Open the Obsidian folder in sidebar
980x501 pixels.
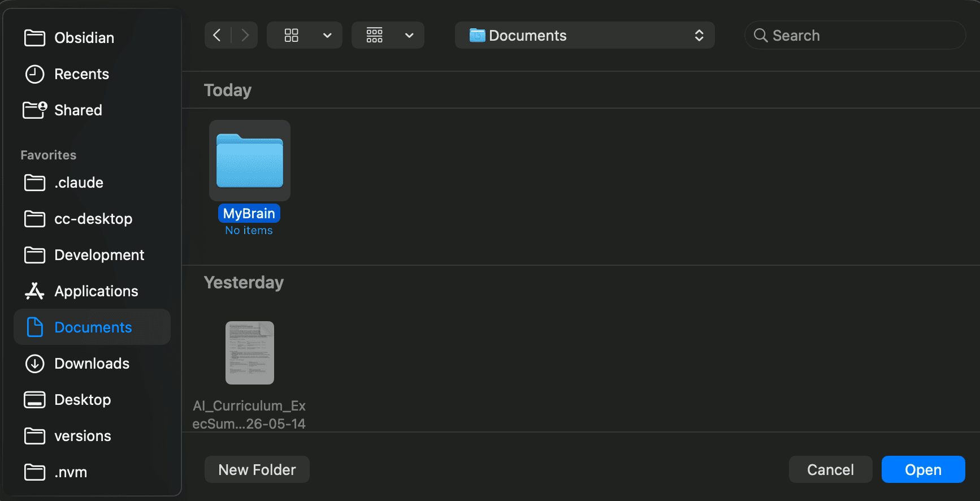[92, 38]
